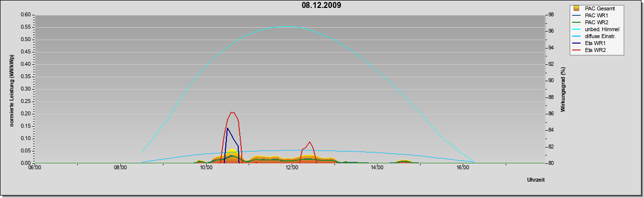This screenshot has height=198, width=644.
Task: Click the 14:00 time axis label
Action: (x=377, y=168)
